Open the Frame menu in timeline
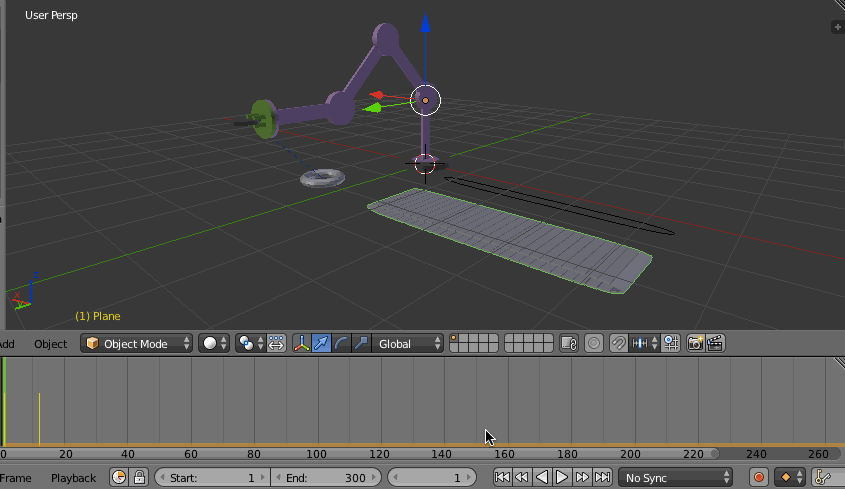845x489 pixels. (16, 478)
